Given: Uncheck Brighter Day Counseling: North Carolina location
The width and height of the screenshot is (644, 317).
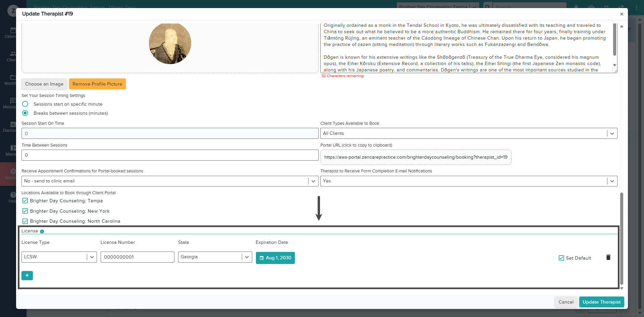Looking at the screenshot, I should tap(25, 221).
